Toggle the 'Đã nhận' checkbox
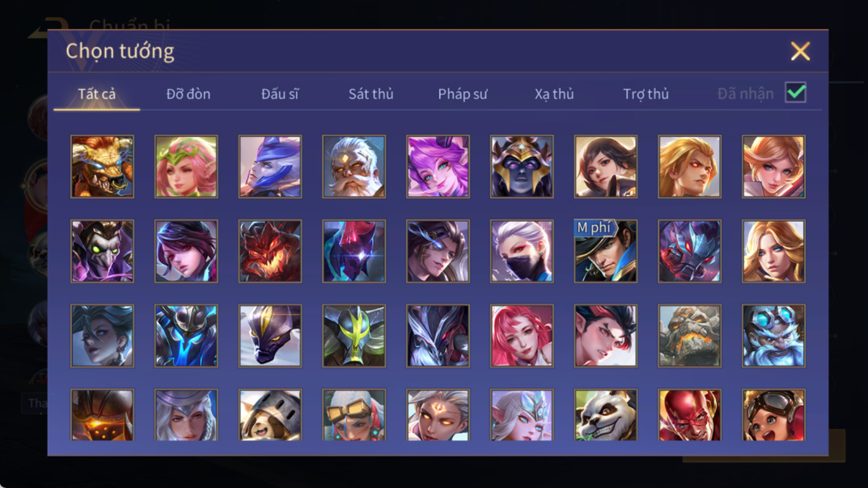The height and width of the screenshot is (488, 868). coord(795,92)
